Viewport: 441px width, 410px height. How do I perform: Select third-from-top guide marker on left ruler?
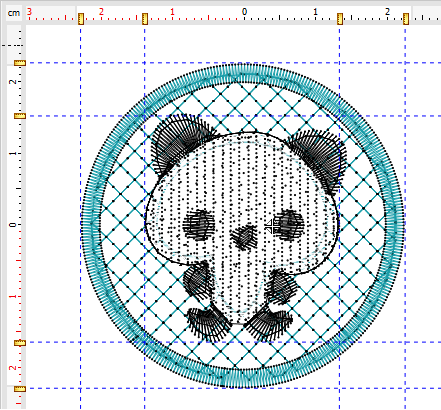click(x=20, y=343)
